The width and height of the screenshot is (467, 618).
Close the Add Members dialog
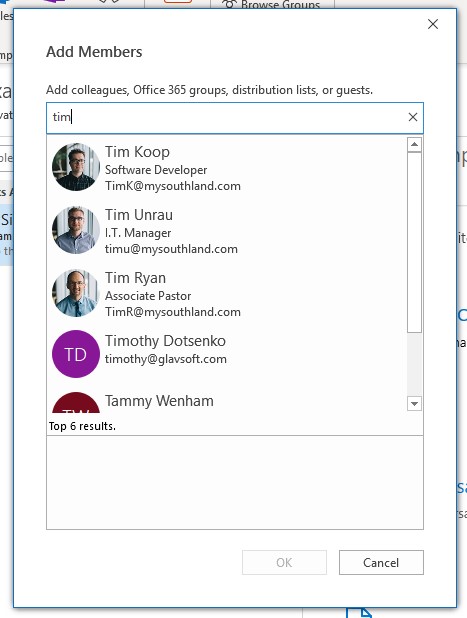(433, 24)
